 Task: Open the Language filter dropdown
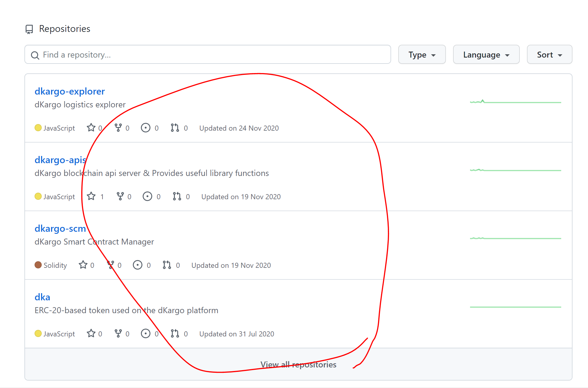click(486, 55)
